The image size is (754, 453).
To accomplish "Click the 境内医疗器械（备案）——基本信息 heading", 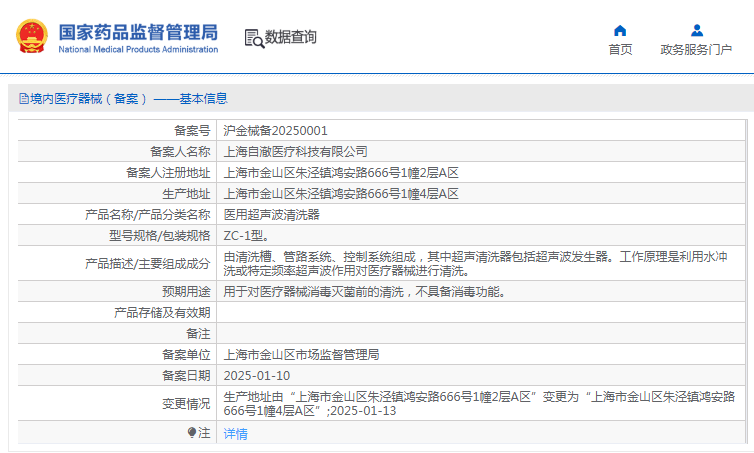I will tap(128, 99).
